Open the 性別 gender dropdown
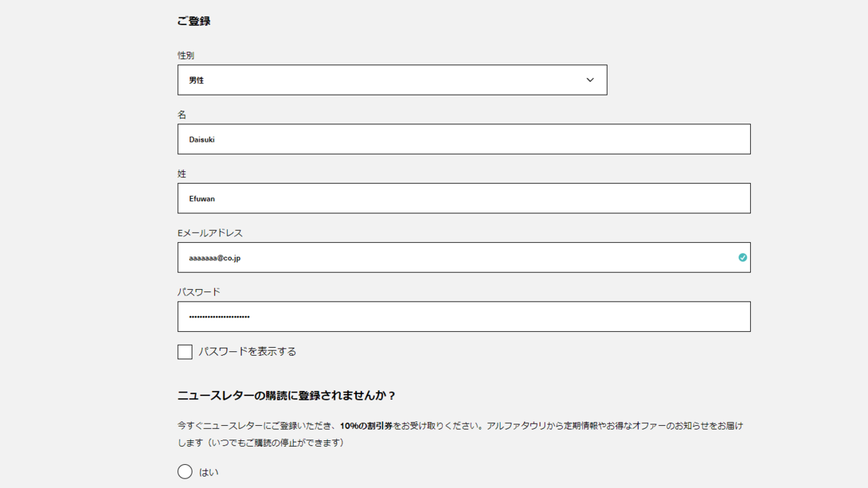Screen dimensions: 868x488 392,80
